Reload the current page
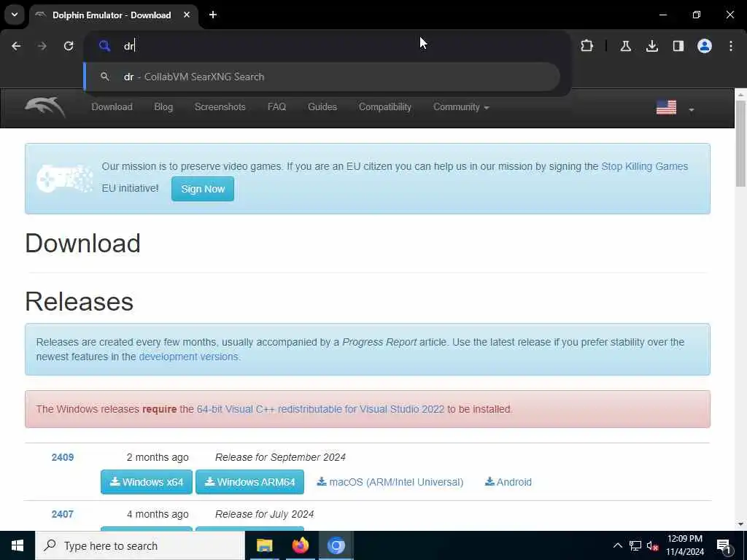Viewport: 747px width, 560px height. (69, 46)
